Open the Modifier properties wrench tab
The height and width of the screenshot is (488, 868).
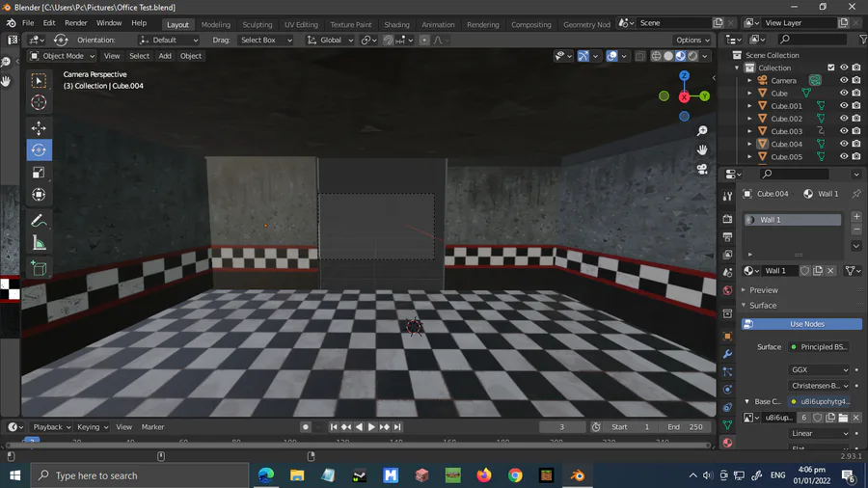[x=727, y=354]
